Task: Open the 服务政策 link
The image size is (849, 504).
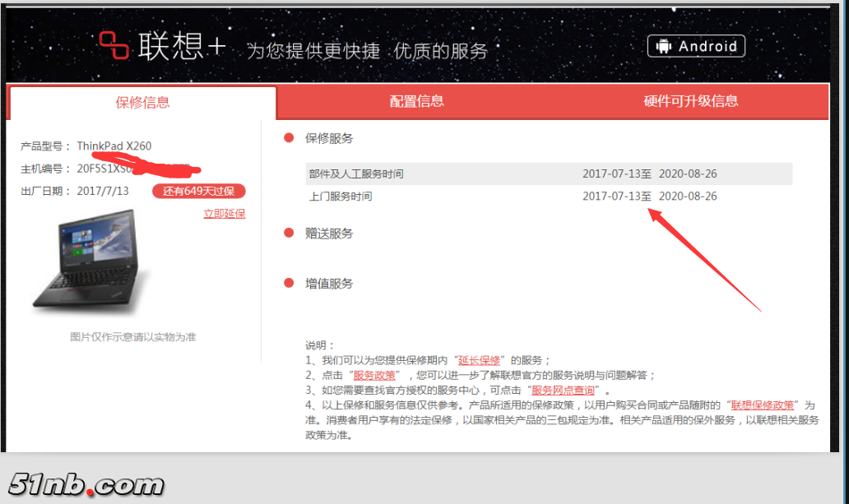Action: click(x=374, y=375)
